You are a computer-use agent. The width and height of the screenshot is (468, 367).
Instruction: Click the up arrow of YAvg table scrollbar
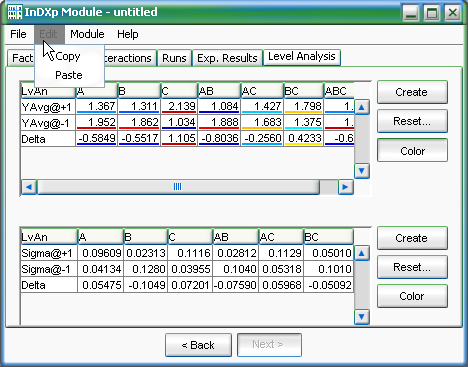(x=362, y=107)
